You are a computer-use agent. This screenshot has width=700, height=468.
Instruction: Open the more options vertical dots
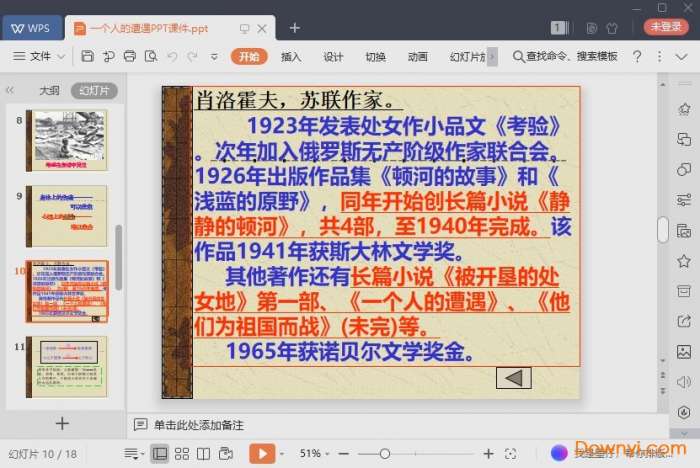coord(659,56)
